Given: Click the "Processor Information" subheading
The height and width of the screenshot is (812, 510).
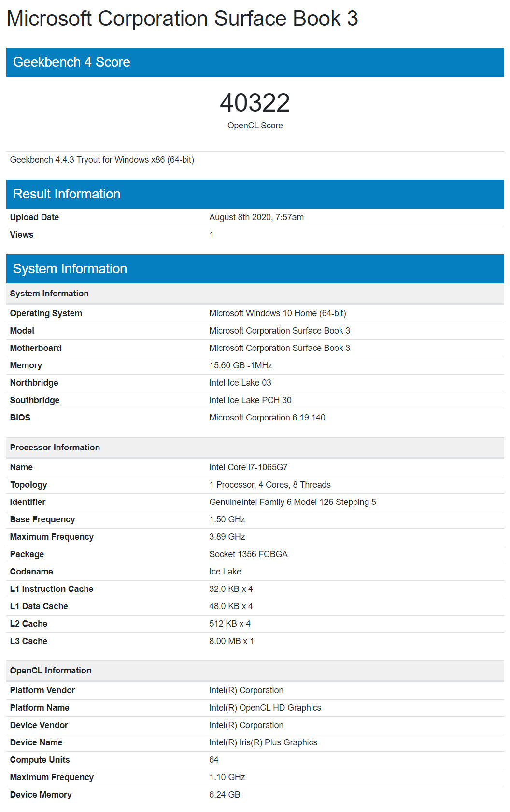Looking at the screenshot, I should tap(255, 448).
